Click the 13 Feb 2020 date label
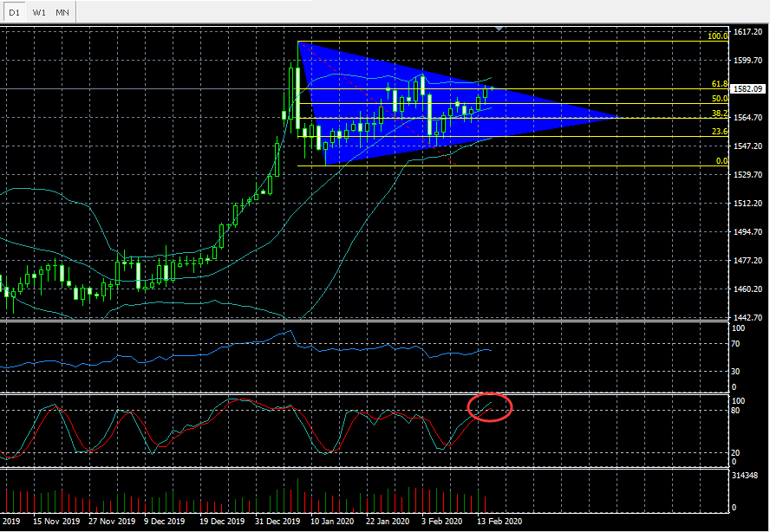This screenshot has width=770, height=532. point(499,522)
